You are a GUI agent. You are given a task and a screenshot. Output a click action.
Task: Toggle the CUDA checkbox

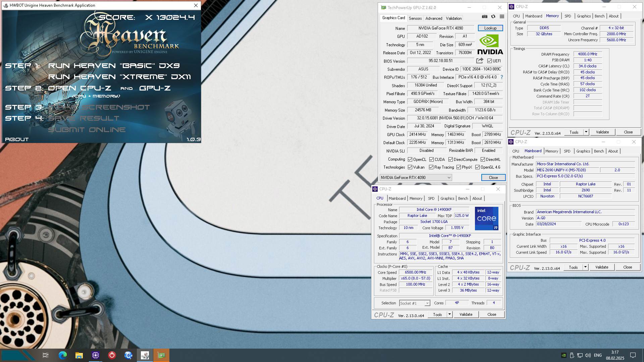pos(431,160)
